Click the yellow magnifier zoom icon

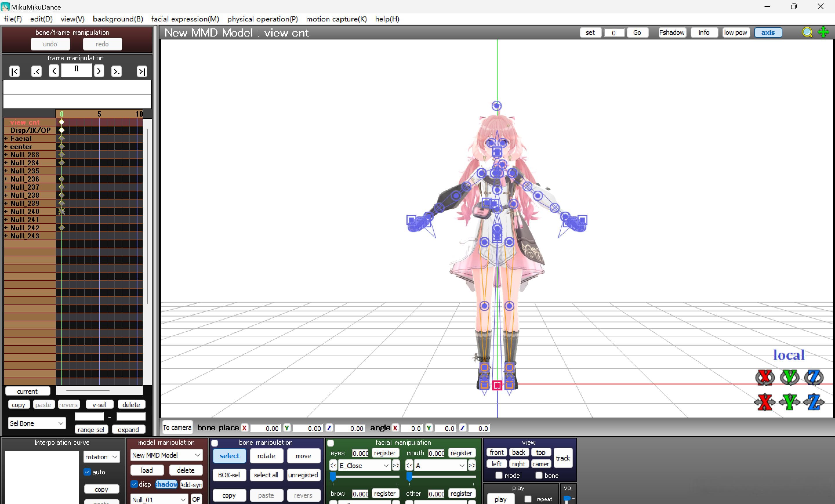[x=807, y=32]
